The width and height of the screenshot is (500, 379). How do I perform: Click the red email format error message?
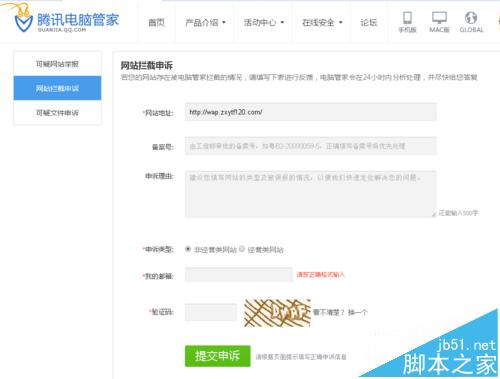click(320, 275)
